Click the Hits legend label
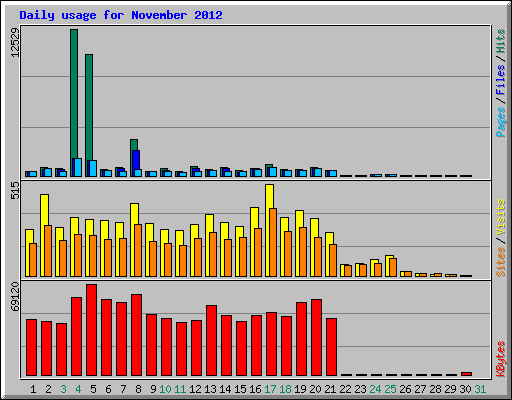The height and width of the screenshot is (400, 512). tap(501, 41)
